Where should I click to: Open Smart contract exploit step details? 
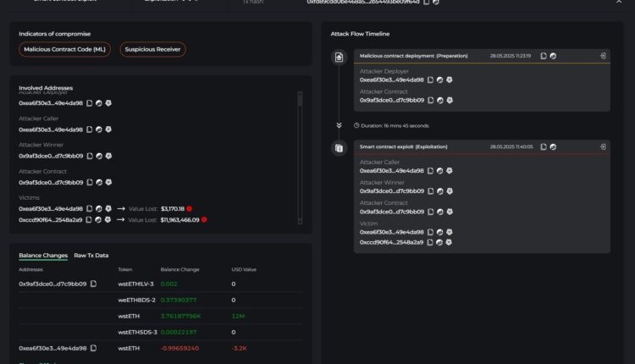coord(602,146)
